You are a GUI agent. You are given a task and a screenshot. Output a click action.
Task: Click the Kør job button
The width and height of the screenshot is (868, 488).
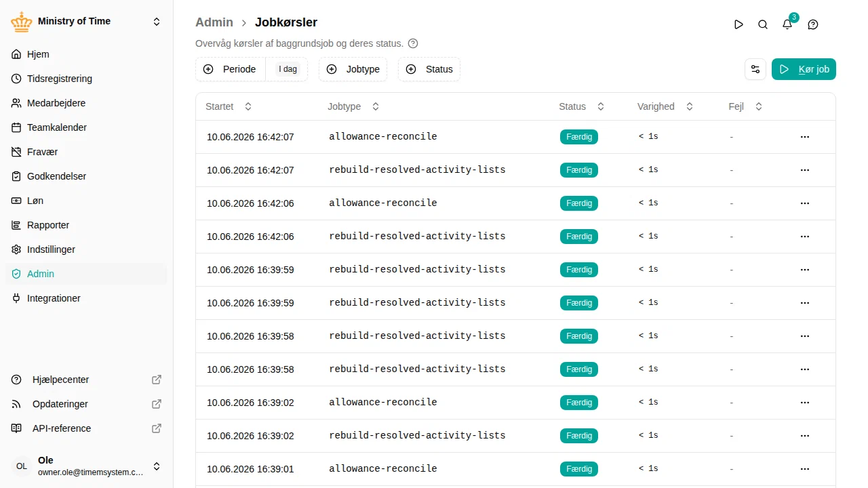coord(804,69)
